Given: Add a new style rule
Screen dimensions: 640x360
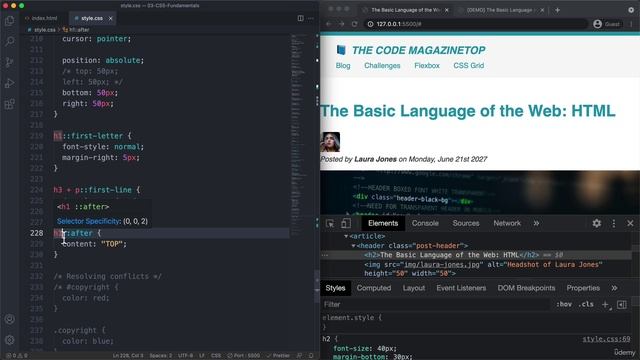Looking at the screenshot, I should (606, 305).
